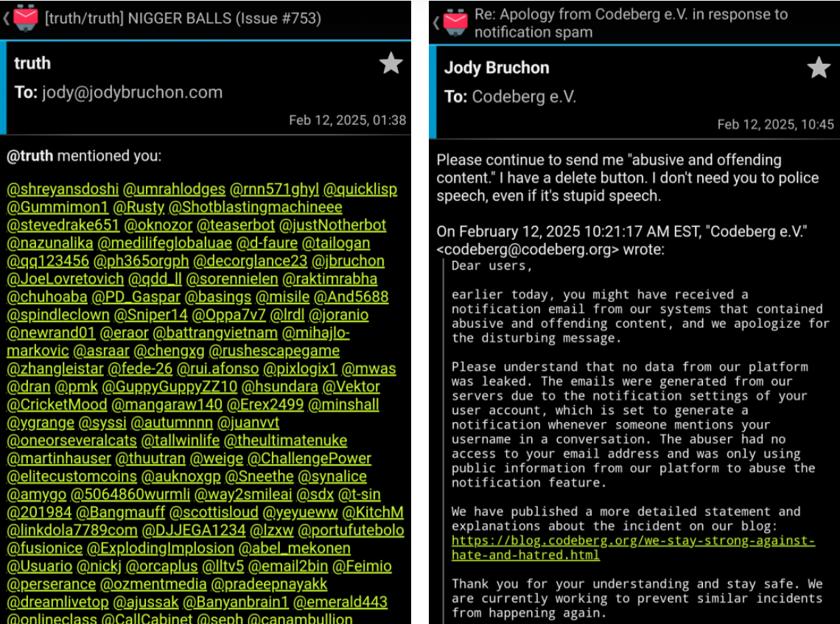Screen dimensions: 840x624
Task: Open the @Sniper14 mention link
Action: click(151, 315)
